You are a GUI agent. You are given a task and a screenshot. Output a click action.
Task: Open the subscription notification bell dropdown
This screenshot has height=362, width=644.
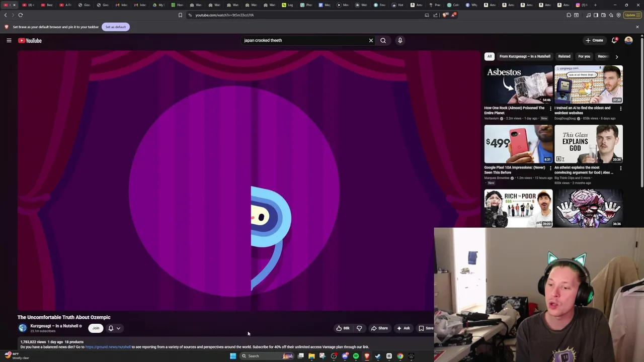coord(114,328)
